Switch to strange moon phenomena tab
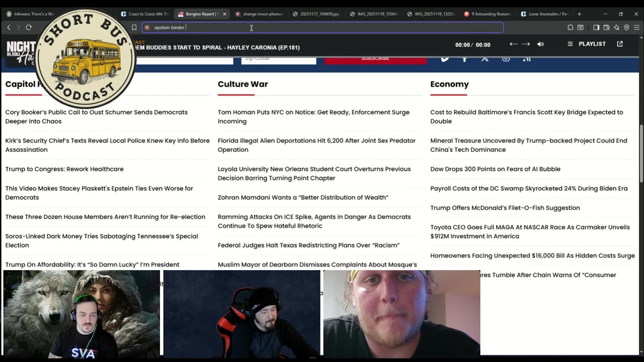 click(x=260, y=14)
